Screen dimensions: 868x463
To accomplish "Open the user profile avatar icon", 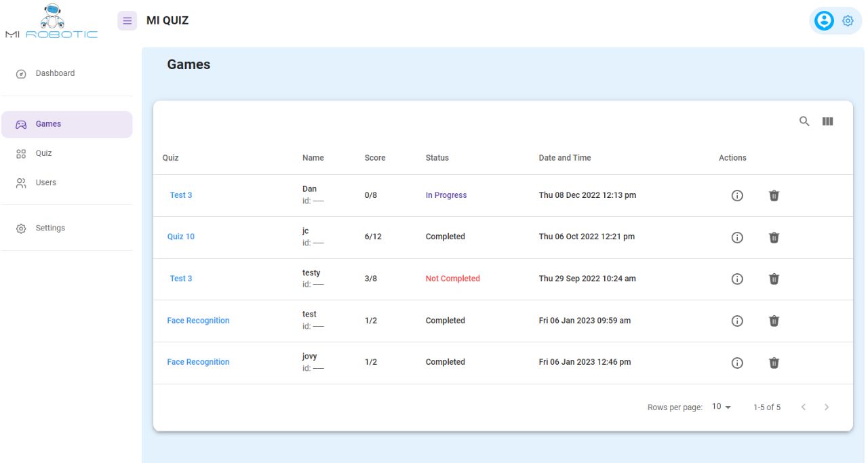I will (824, 21).
